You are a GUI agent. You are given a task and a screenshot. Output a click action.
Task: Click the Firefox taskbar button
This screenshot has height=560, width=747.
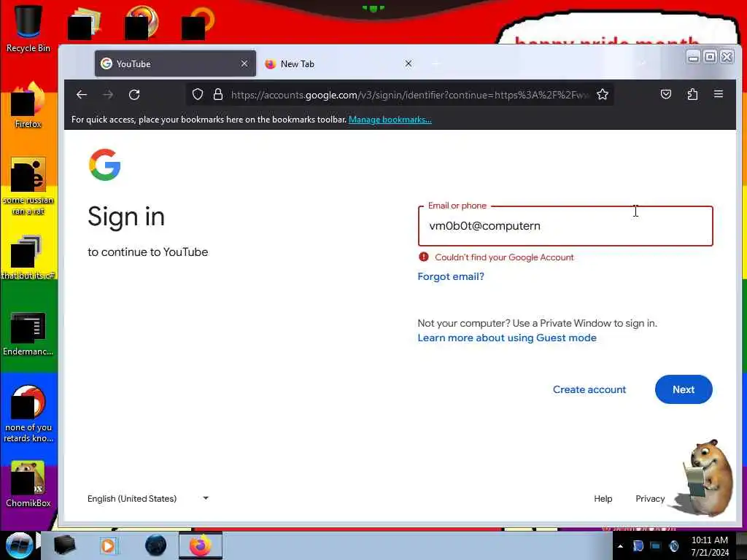[x=201, y=545]
